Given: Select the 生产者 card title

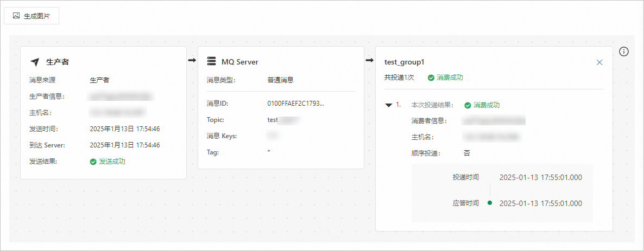Looking at the screenshot, I should click(58, 62).
